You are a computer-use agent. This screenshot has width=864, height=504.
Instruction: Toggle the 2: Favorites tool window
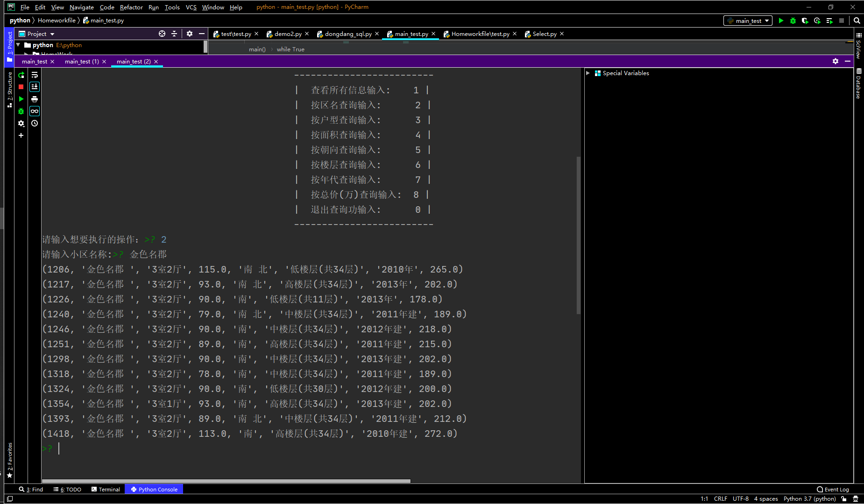click(x=9, y=461)
